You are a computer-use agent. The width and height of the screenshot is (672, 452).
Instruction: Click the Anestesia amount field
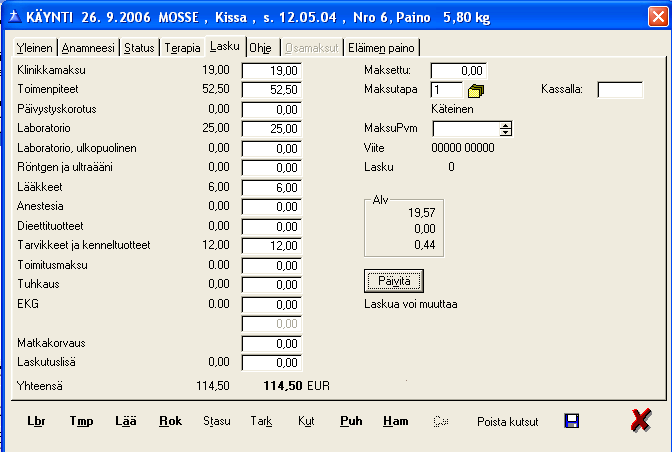tap(272, 207)
